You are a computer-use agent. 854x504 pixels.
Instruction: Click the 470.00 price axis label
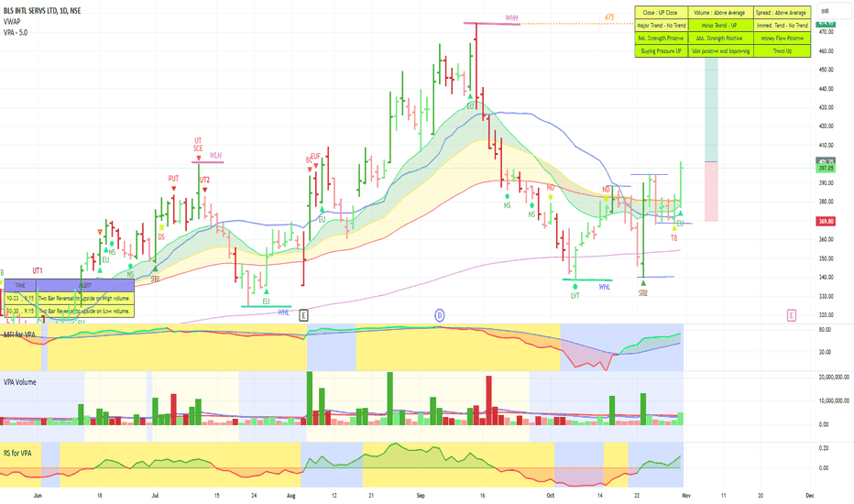[827, 32]
